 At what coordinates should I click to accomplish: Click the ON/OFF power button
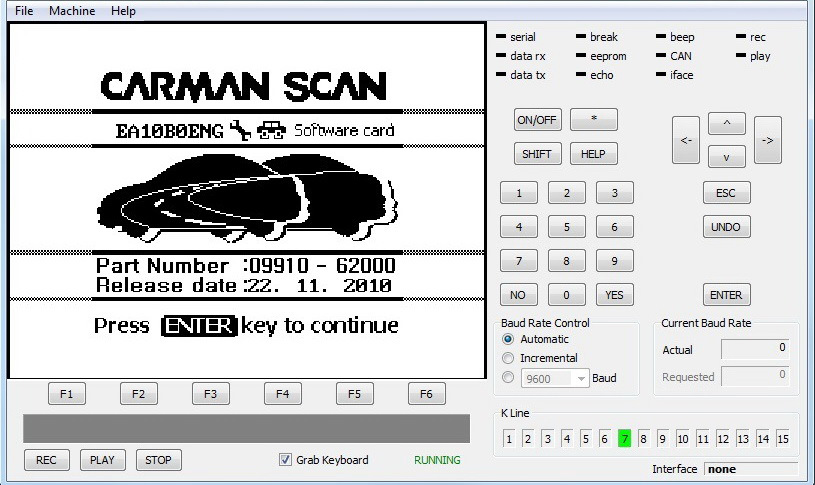(x=537, y=120)
